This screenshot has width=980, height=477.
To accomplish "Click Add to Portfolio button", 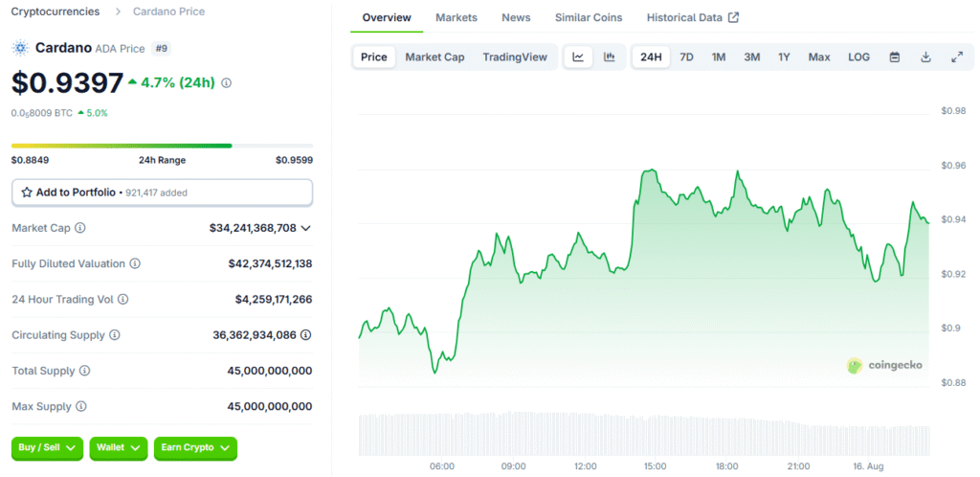I will [x=162, y=193].
